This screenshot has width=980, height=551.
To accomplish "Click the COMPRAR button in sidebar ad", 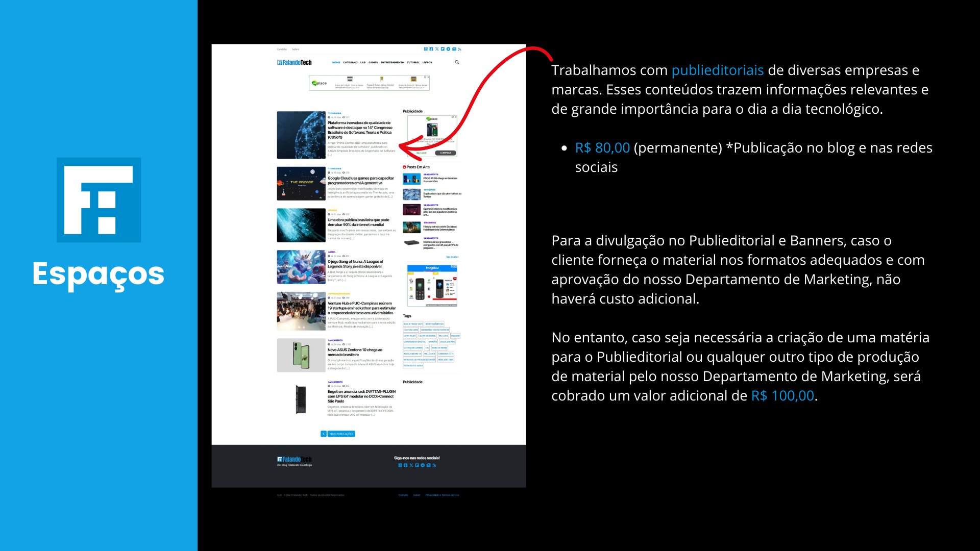I will (446, 153).
